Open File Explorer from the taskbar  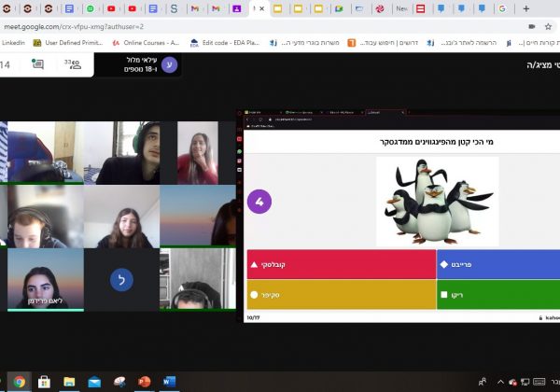point(69,382)
